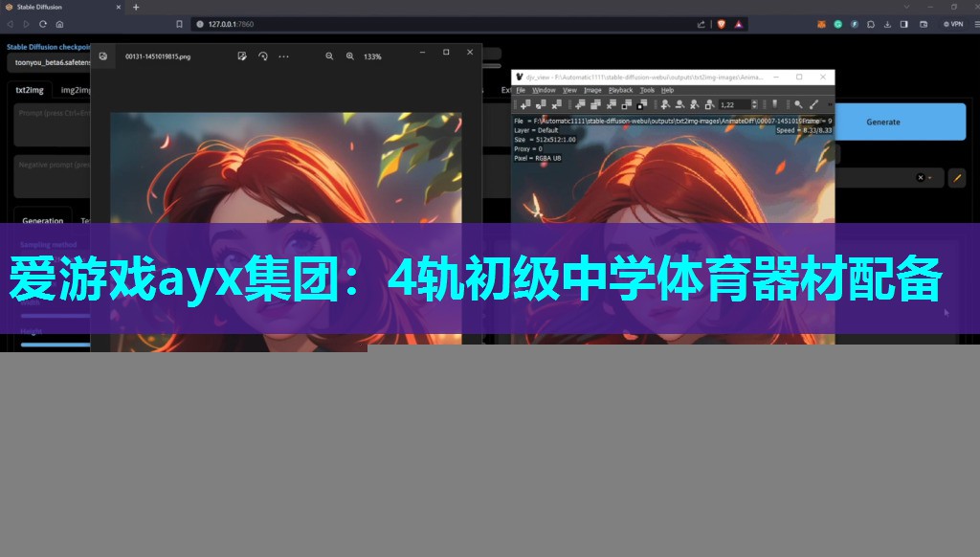Open File menu in djv_view

point(521,90)
